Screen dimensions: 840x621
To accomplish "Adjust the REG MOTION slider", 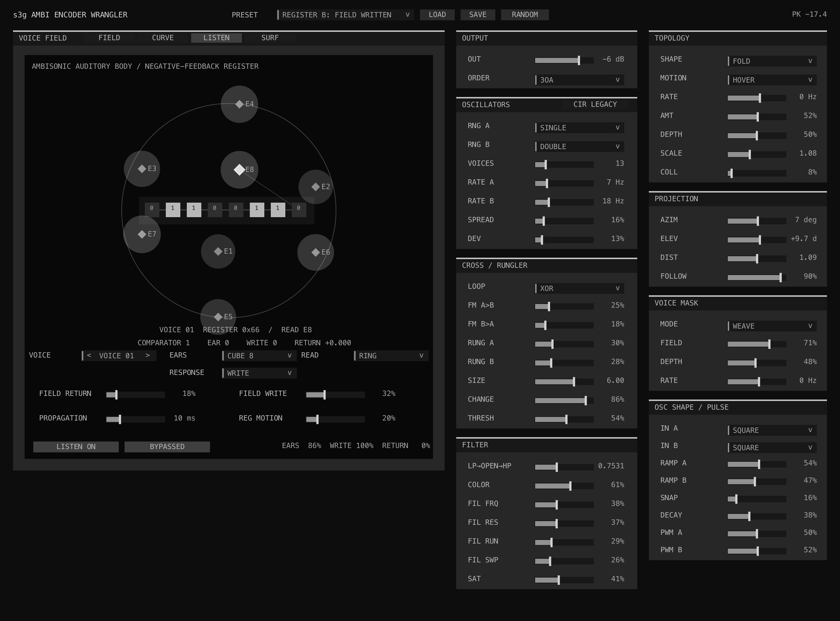I will 336,419.
